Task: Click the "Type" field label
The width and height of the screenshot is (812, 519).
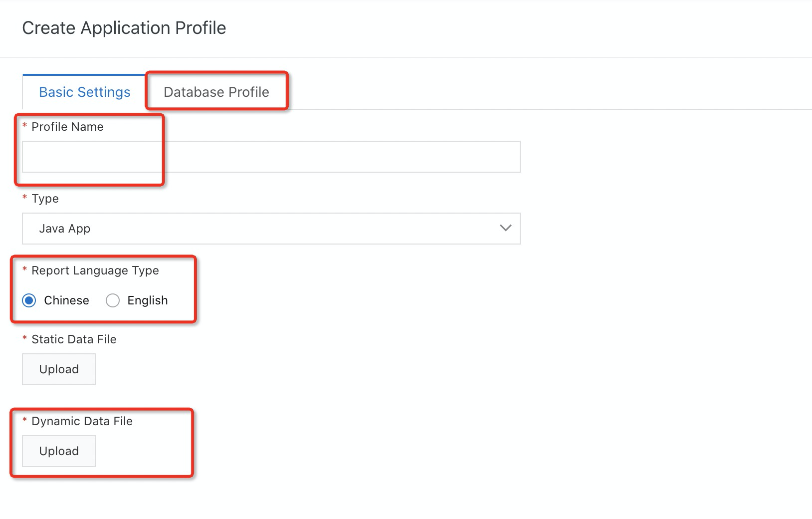Action: [45, 199]
